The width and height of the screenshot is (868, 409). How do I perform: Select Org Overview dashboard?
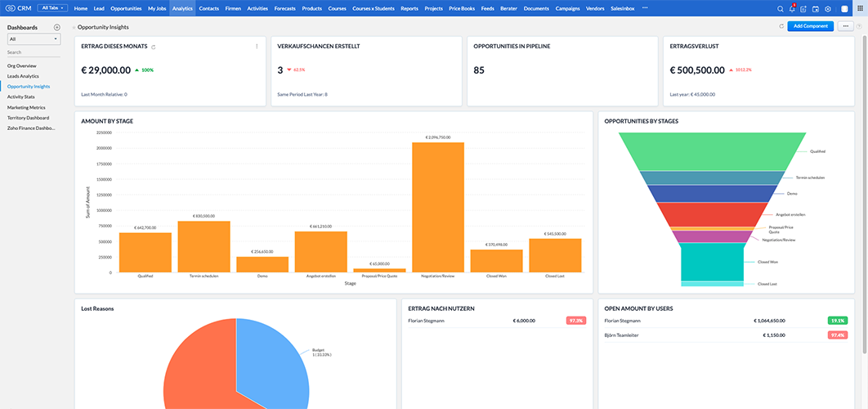pyautogui.click(x=21, y=65)
